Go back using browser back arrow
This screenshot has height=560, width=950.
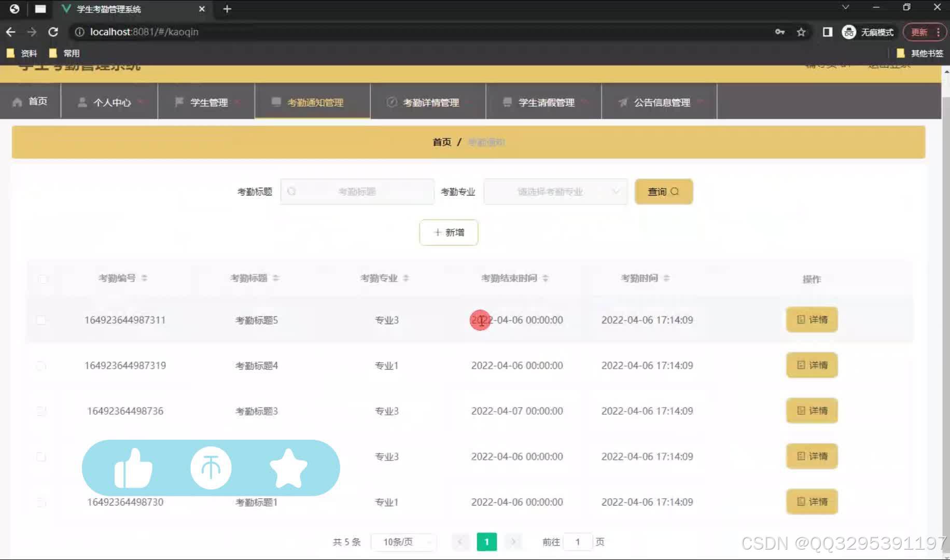[11, 32]
